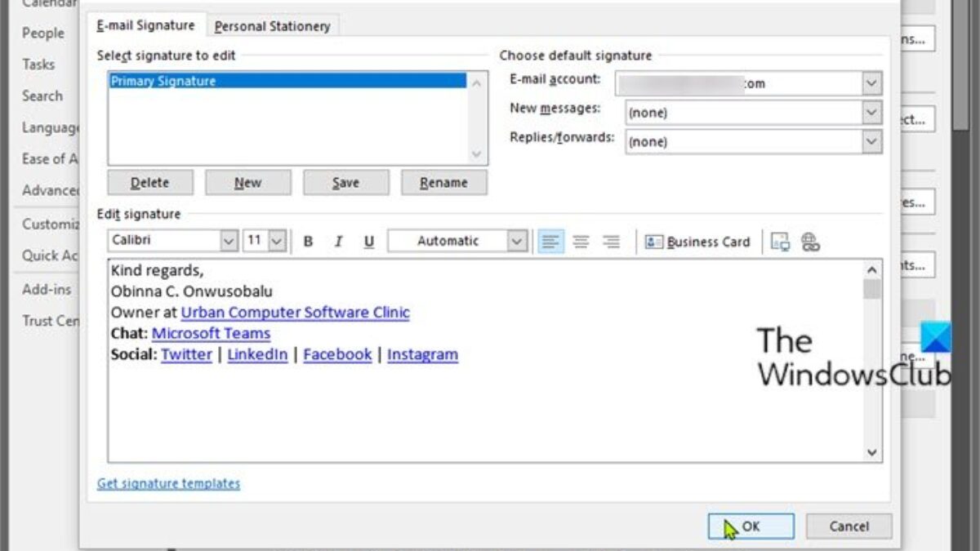Confirm with the OK button
The width and height of the screenshot is (980, 551).
751,527
